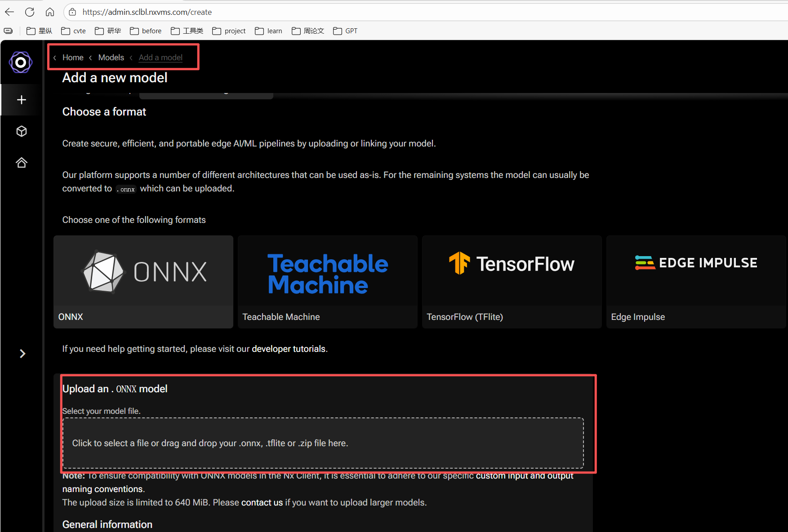The height and width of the screenshot is (532, 788).
Task: Choose the Edge Impulse format card
Action: pyautogui.click(x=695, y=282)
